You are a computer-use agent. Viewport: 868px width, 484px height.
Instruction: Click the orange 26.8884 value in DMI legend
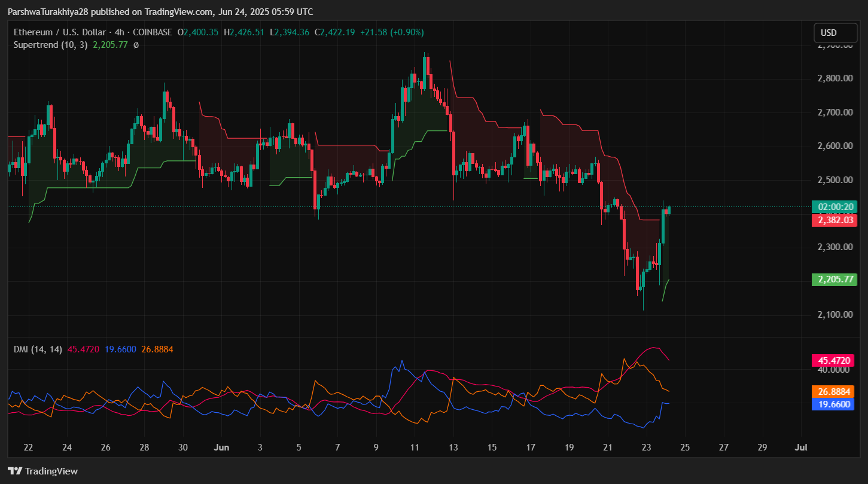(x=157, y=349)
